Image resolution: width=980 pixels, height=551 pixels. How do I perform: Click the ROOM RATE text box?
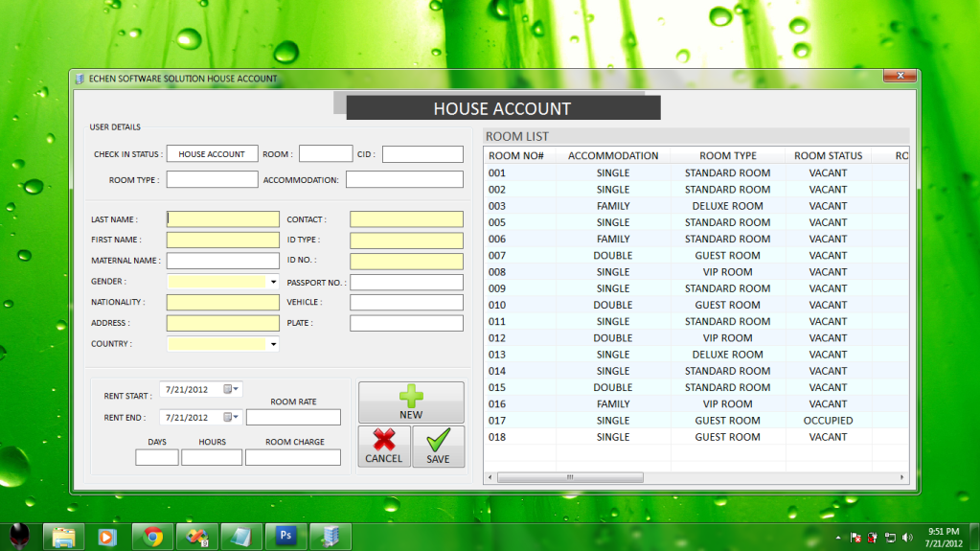pyautogui.click(x=293, y=418)
